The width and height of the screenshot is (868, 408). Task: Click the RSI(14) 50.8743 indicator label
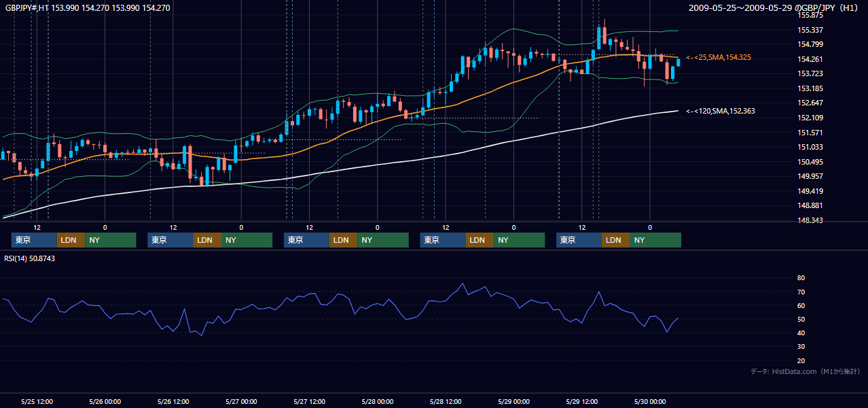pos(30,258)
